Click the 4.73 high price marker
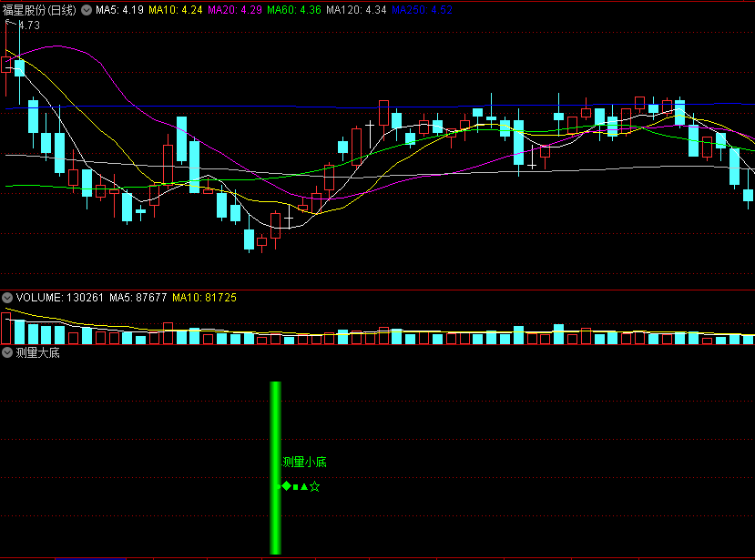Image resolution: width=755 pixels, height=560 pixels. (x=29, y=25)
